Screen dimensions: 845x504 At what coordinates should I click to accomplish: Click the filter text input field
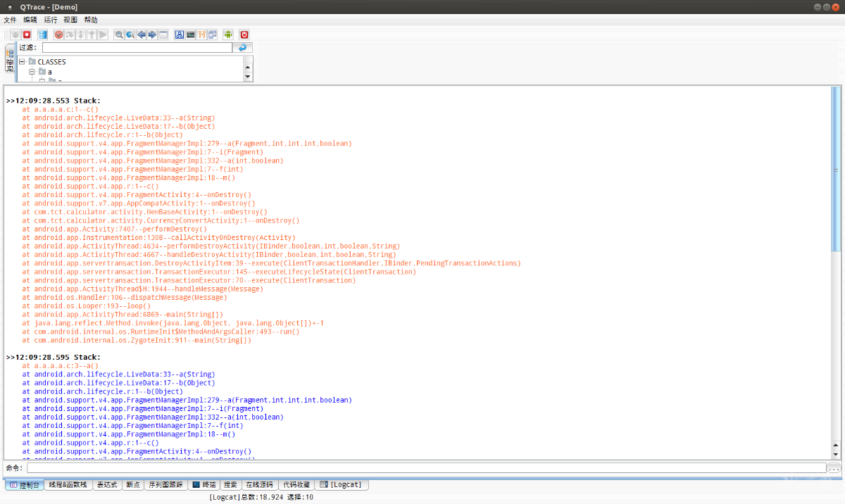click(137, 48)
